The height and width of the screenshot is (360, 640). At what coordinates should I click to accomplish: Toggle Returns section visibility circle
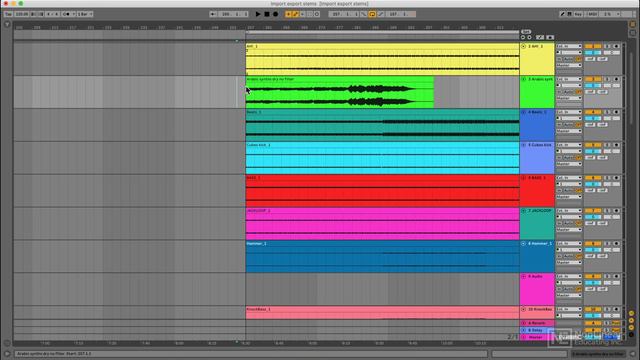tap(631, 320)
